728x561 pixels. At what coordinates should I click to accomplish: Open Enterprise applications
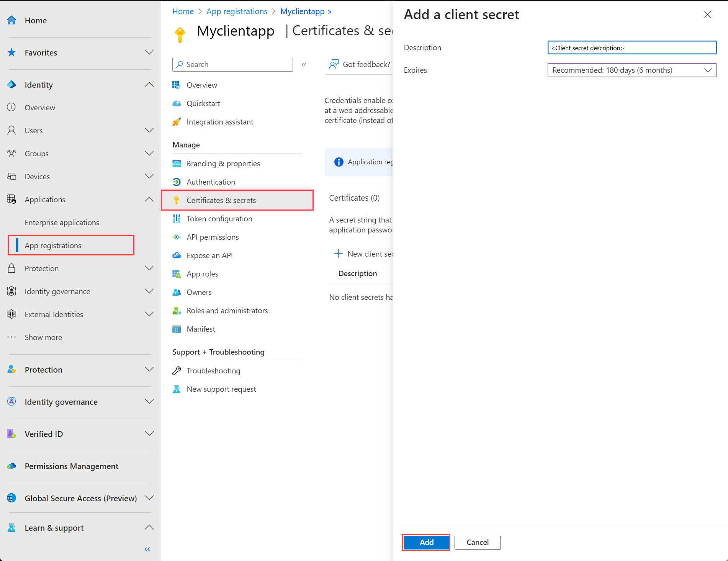click(62, 222)
